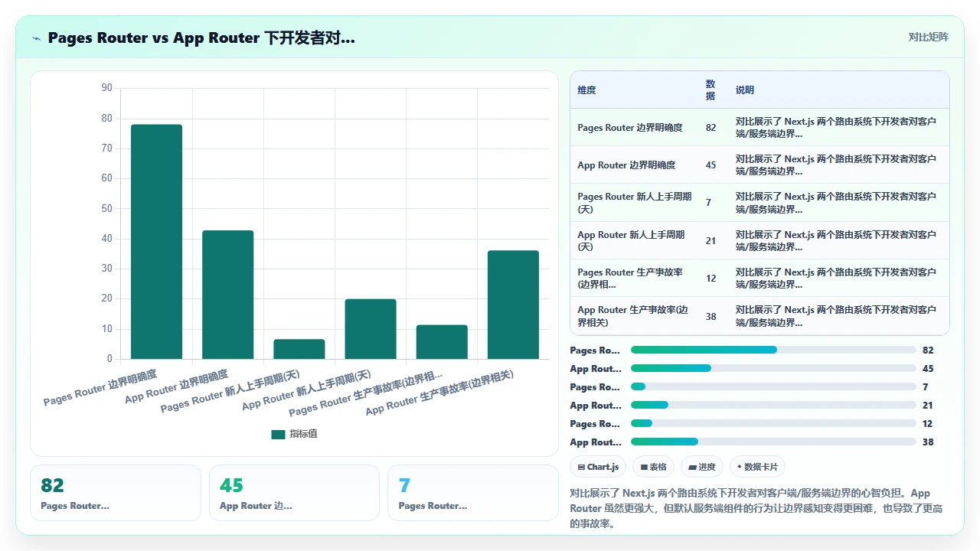Click the y-axis tick label 90
The width and height of the screenshot is (980, 551).
tap(106, 88)
